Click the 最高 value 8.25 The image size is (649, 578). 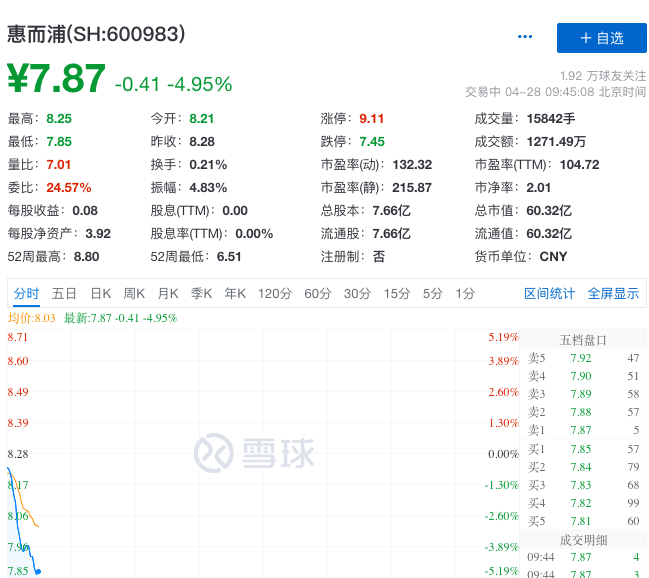point(59,119)
